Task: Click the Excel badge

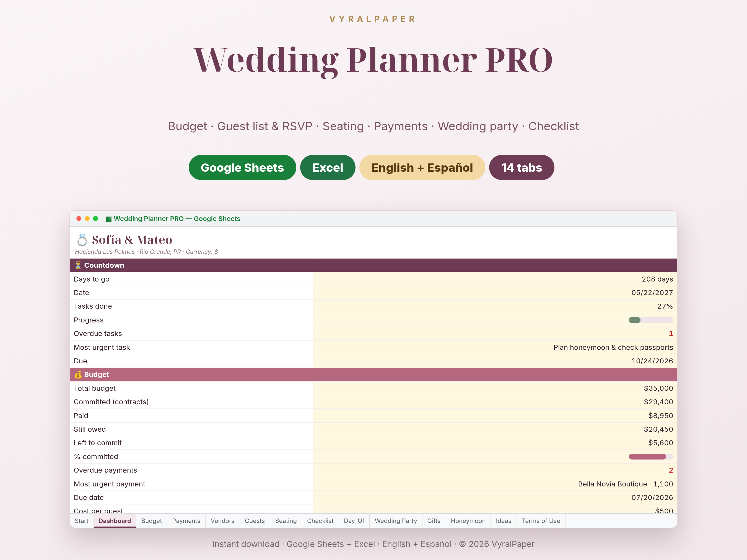Action: pos(328,167)
